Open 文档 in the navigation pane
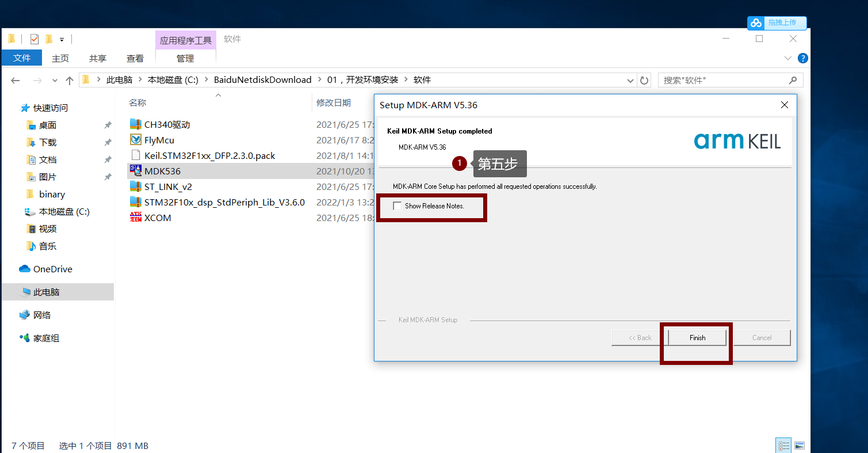The image size is (868, 453). (x=47, y=159)
